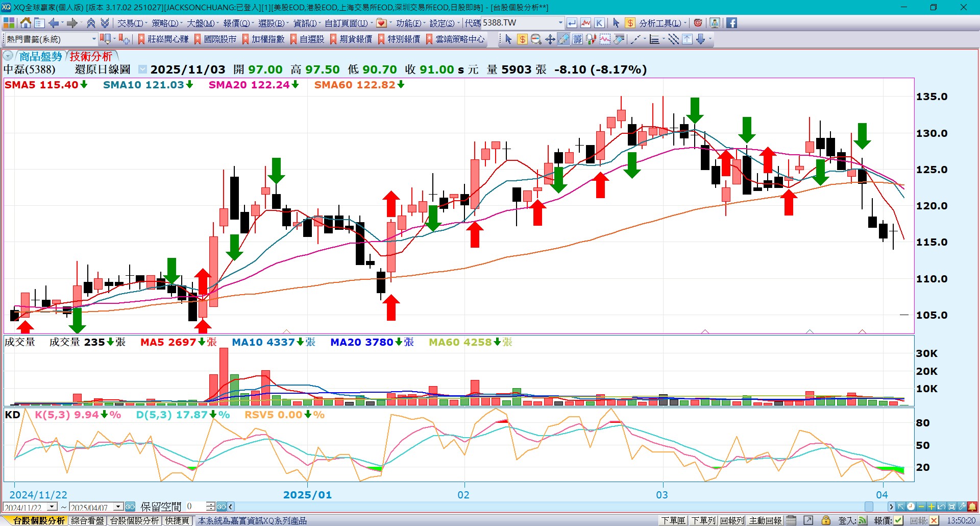Click the K-line chart icon

(x=599, y=23)
